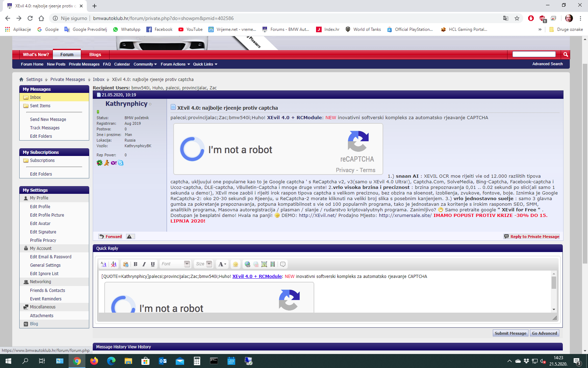Click the Remove Link icon
The height and width of the screenshot is (368, 588).
coord(256,264)
